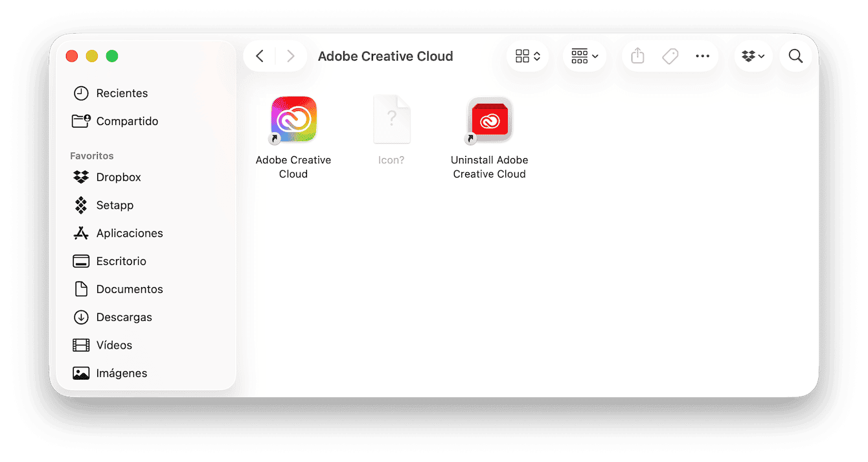Screen dimensions: 868x462
Task: Click the Aplicaciones sidebar icon
Action: tap(81, 233)
